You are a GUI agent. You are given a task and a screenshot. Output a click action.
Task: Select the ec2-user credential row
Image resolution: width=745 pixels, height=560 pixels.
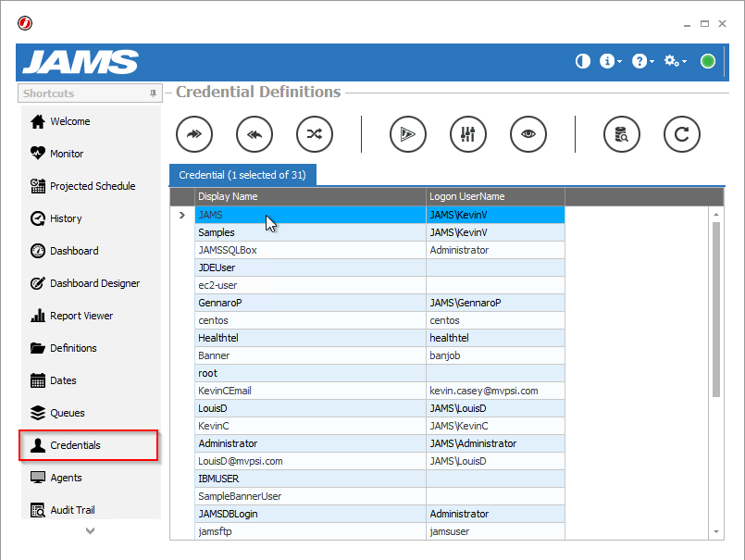[379, 285]
